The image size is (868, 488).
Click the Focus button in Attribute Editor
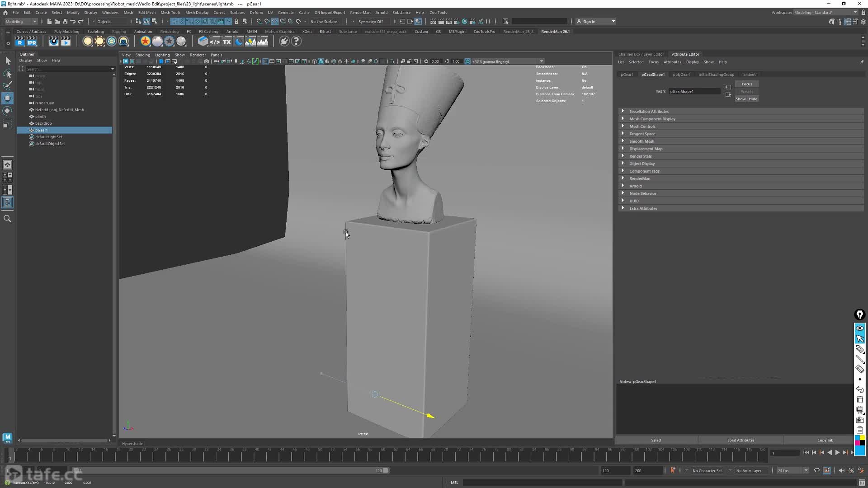[747, 84]
